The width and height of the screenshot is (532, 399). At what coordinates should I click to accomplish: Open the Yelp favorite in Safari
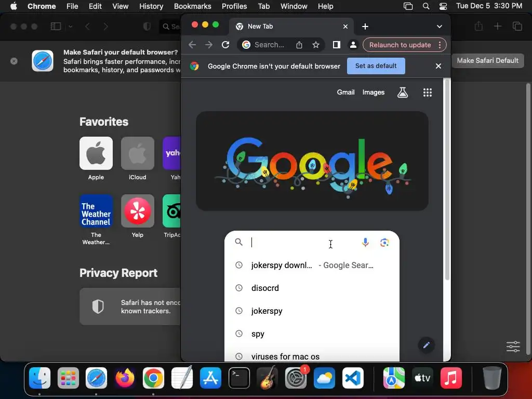point(137,211)
